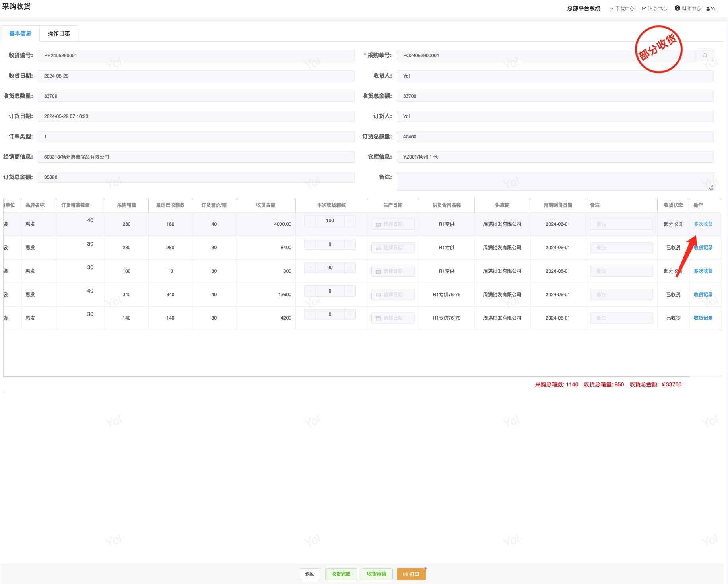Click the 收货总金额: ¥33700 summary text
The width and height of the screenshot is (728, 584).
point(656,384)
